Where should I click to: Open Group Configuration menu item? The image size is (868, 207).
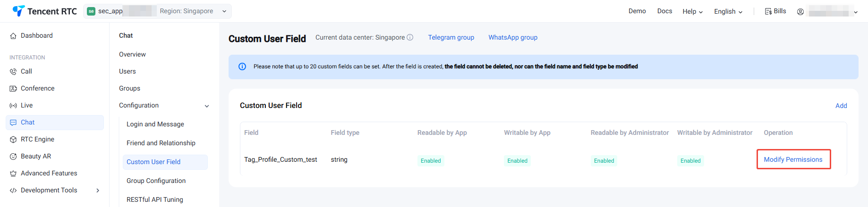point(156,181)
